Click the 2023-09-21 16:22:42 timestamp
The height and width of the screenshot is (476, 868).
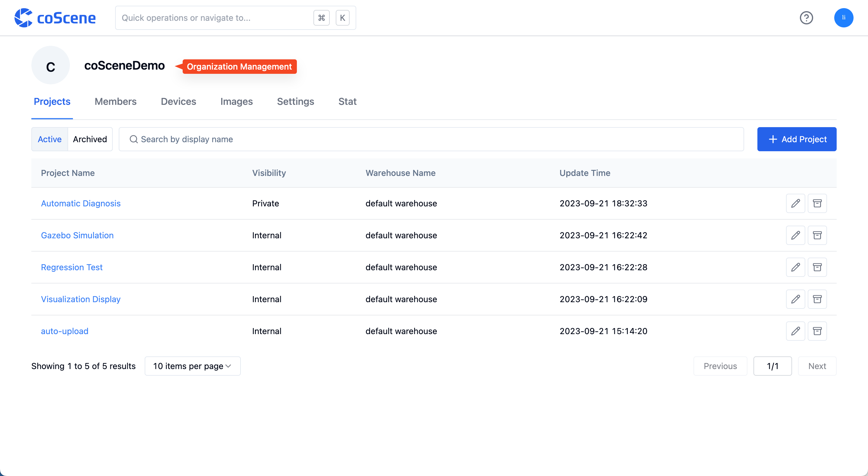pos(603,235)
